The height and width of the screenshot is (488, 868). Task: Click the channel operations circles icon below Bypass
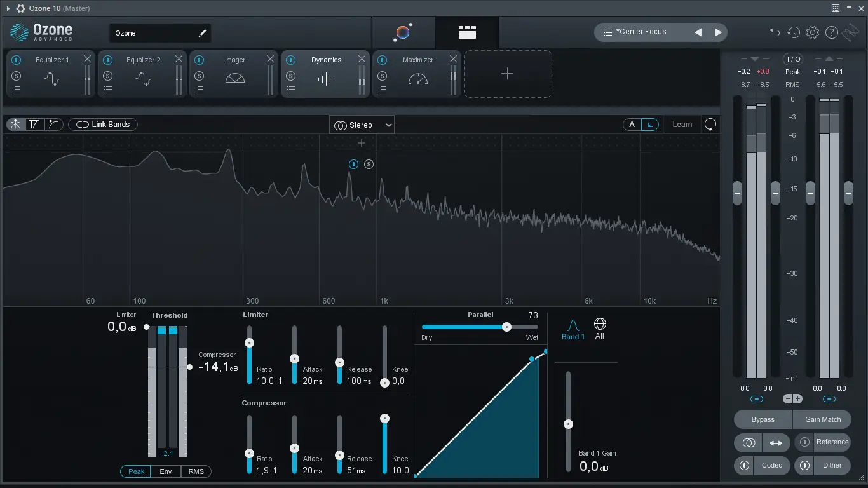click(x=747, y=443)
